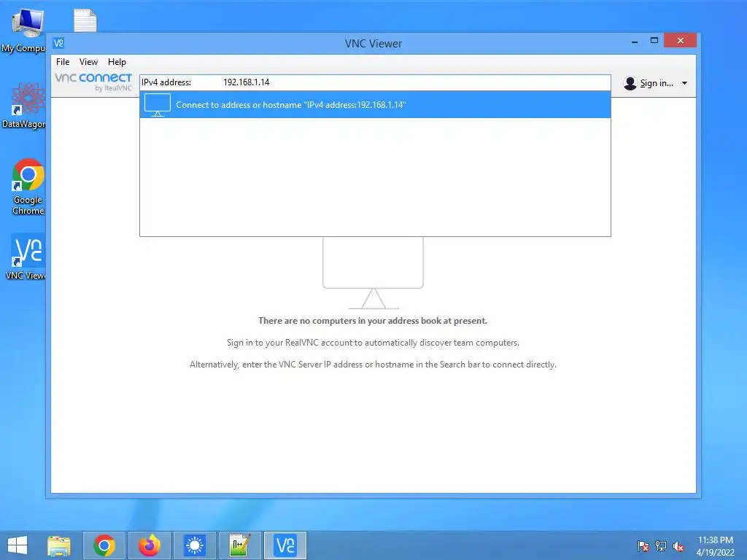Click "There are no computers in your address book" text
Viewport: 747px width, 560px height.
(x=373, y=321)
